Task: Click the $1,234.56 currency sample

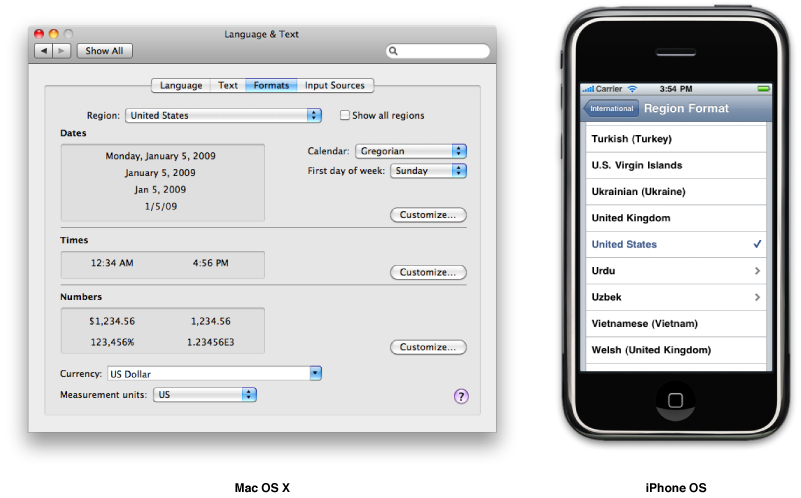Action: [112, 321]
